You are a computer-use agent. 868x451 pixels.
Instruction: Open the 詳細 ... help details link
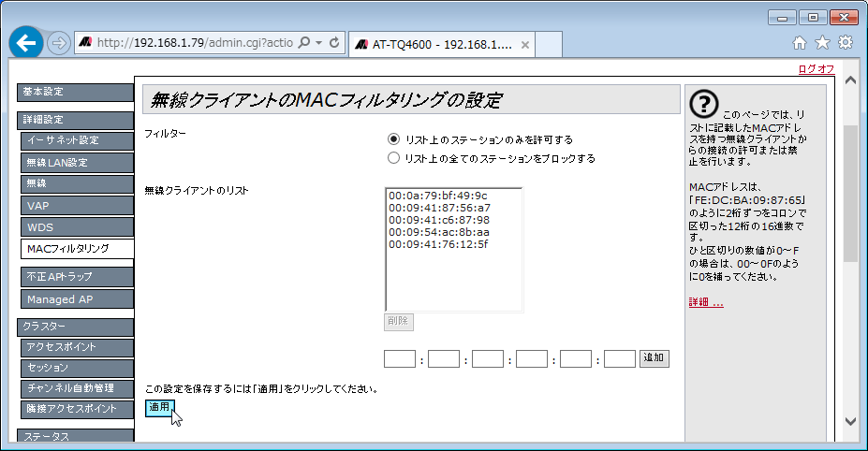706,302
